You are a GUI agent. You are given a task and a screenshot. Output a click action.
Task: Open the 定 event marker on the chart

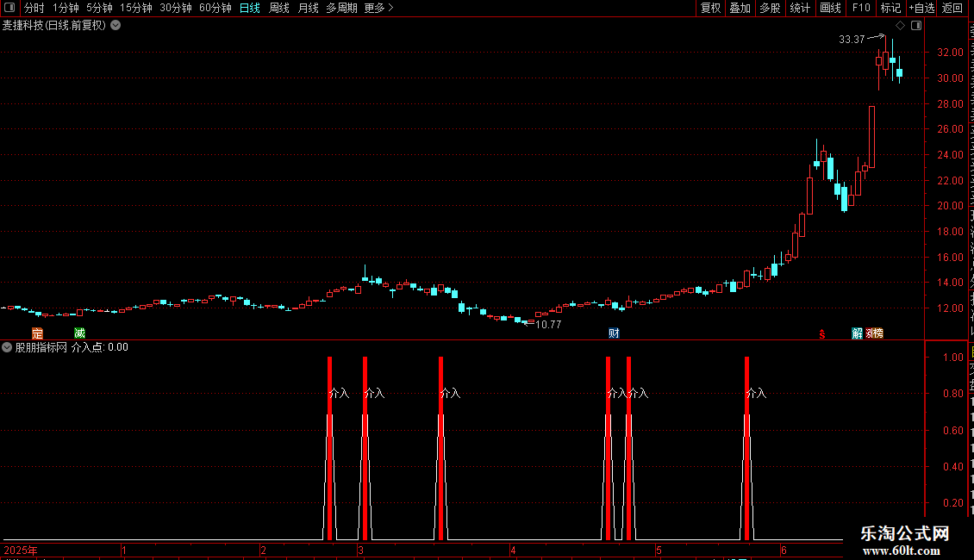37,333
